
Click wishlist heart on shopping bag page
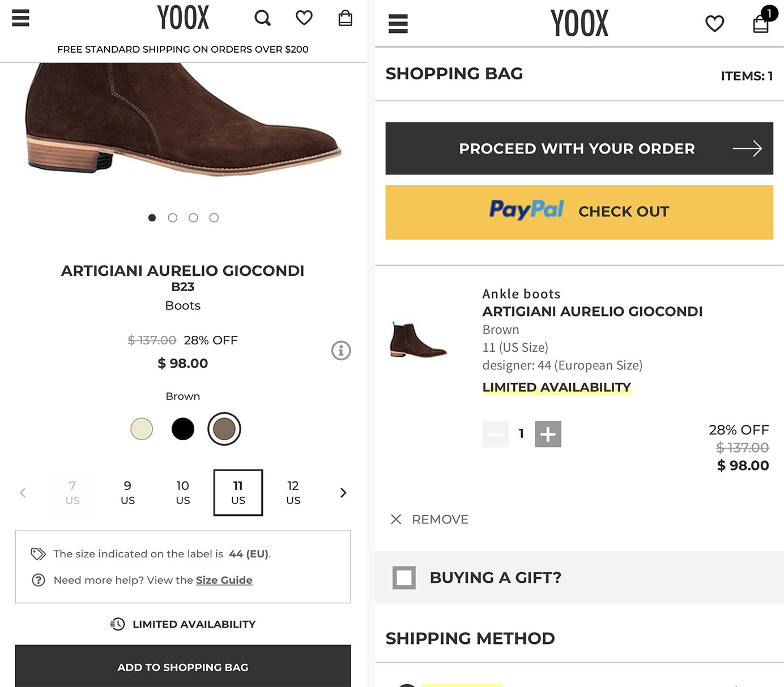pyautogui.click(x=714, y=24)
